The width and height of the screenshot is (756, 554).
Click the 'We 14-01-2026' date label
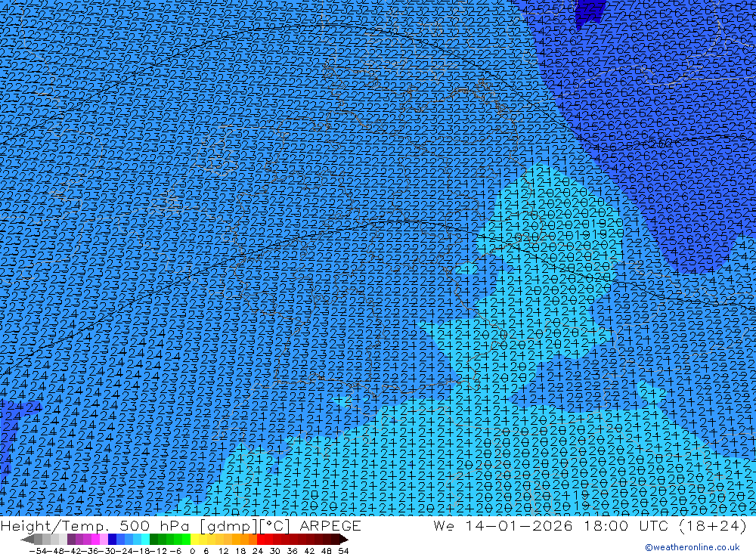503,525
